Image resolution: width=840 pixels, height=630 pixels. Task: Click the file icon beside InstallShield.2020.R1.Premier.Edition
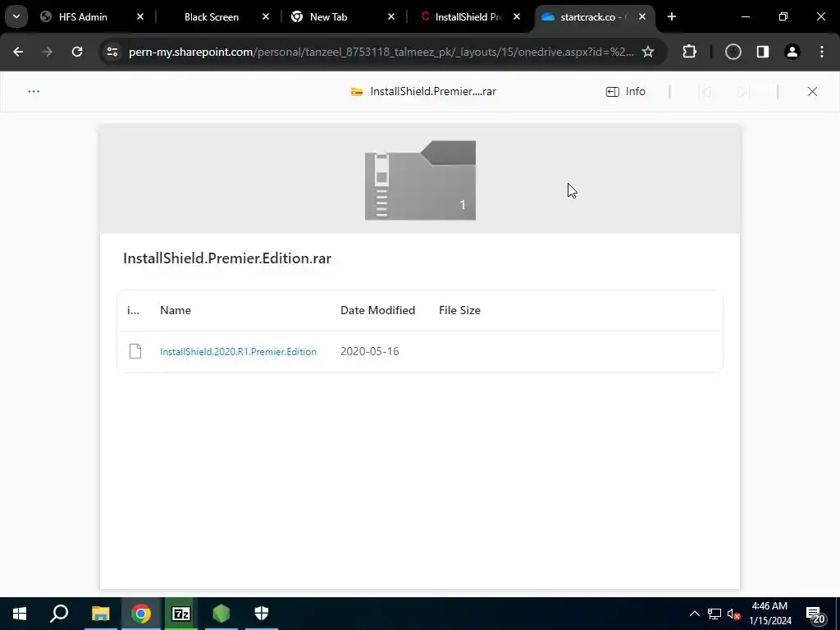point(135,351)
